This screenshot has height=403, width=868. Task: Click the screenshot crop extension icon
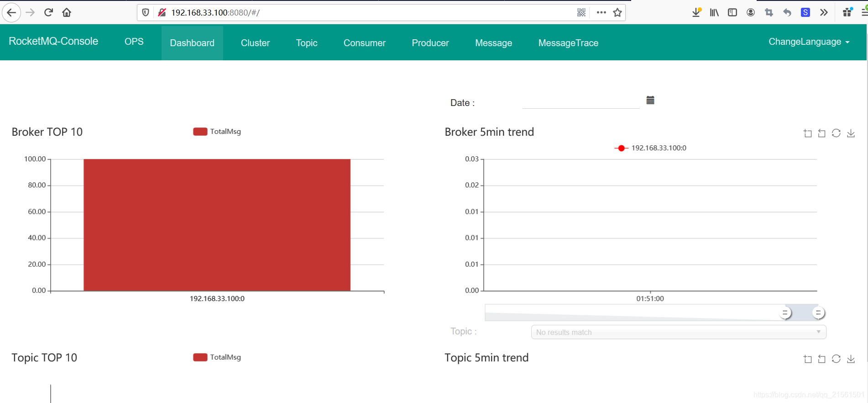click(769, 12)
